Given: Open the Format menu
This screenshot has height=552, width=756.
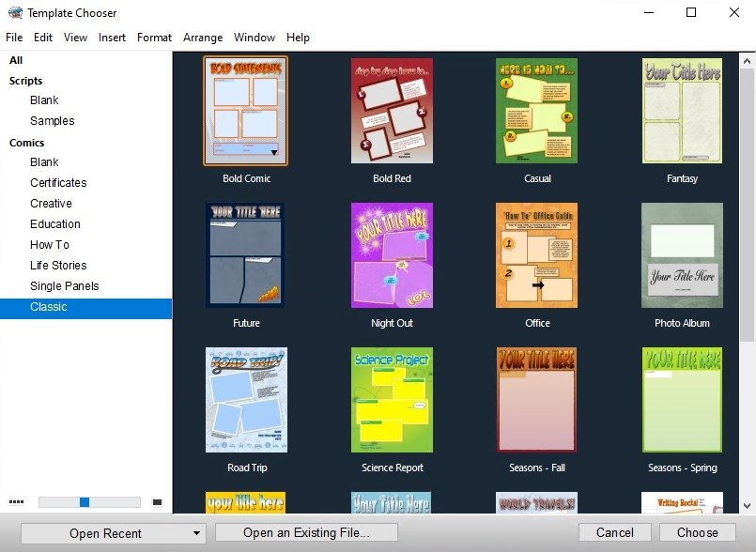Looking at the screenshot, I should tap(154, 38).
